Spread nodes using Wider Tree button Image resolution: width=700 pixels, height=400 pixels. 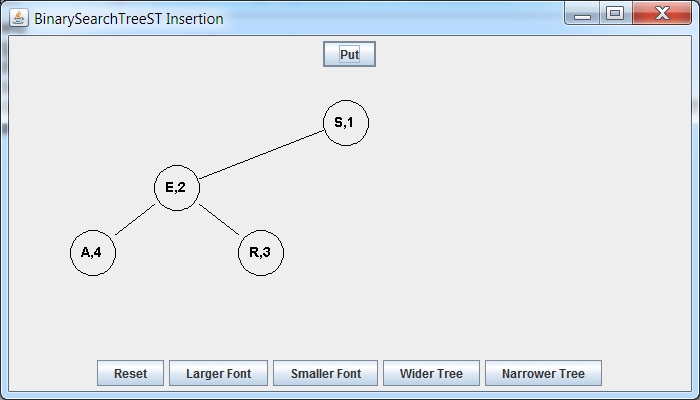point(431,373)
